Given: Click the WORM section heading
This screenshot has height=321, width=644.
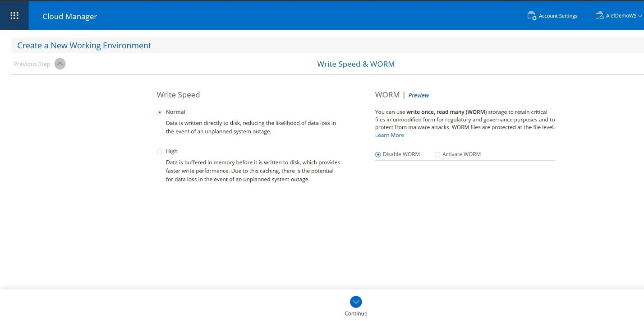Looking at the screenshot, I should (x=387, y=95).
